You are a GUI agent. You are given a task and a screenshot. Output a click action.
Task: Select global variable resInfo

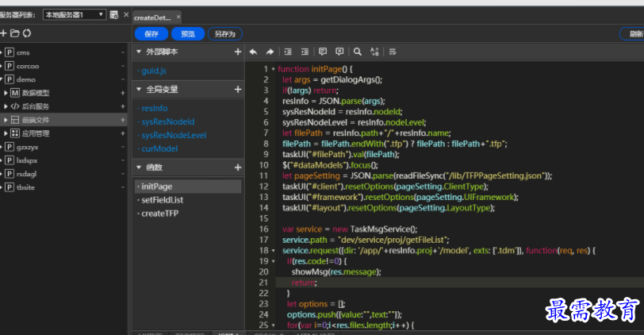(x=155, y=108)
